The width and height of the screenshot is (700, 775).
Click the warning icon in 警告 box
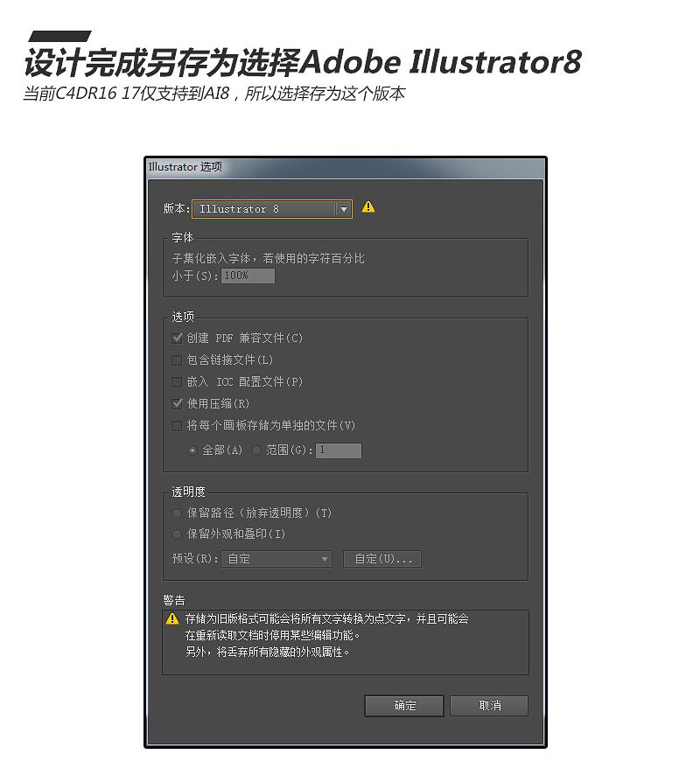pos(172,618)
